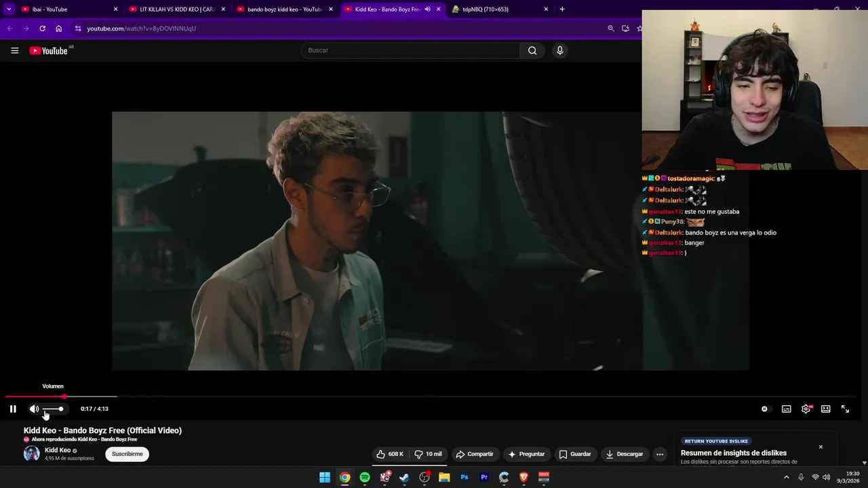
Task: Show hidden tray icons chevron
Action: tap(786, 477)
